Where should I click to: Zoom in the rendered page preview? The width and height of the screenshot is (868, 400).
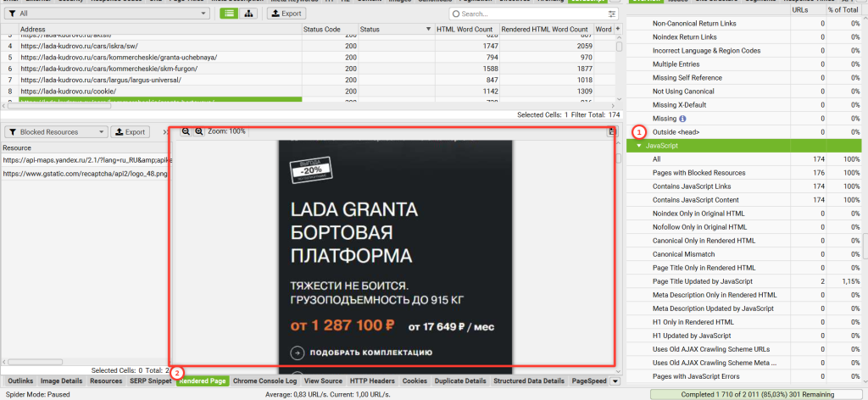pos(198,131)
